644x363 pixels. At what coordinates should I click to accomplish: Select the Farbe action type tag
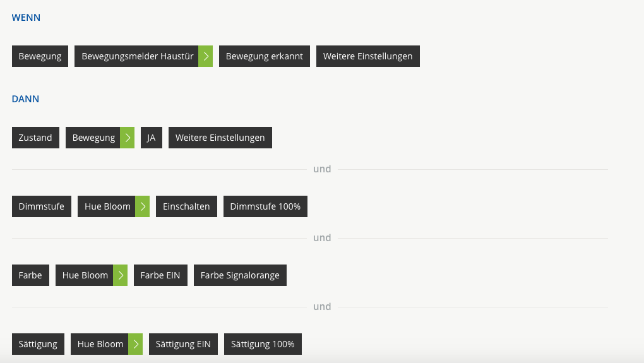[30, 275]
